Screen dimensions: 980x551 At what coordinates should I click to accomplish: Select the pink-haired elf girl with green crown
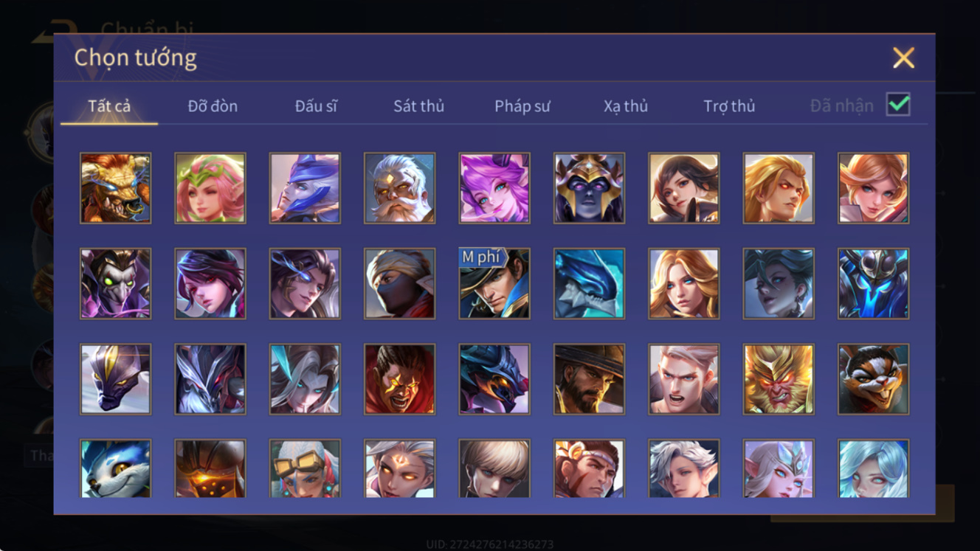click(x=210, y=188)
